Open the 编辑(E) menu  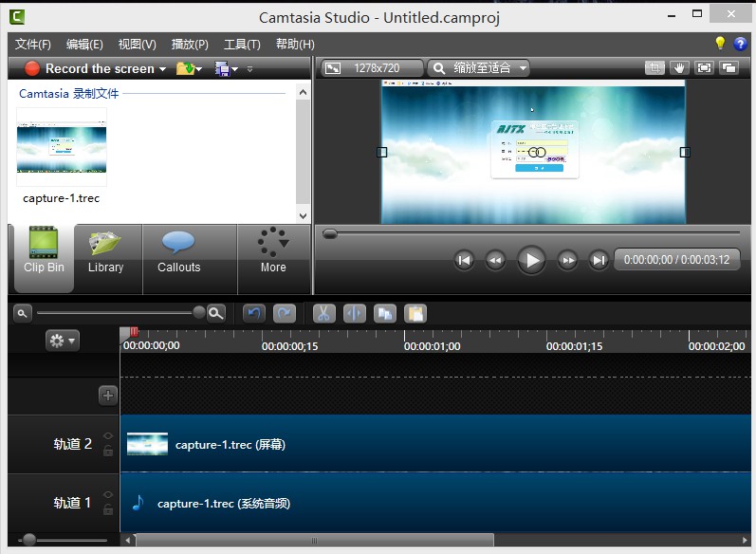84,45
